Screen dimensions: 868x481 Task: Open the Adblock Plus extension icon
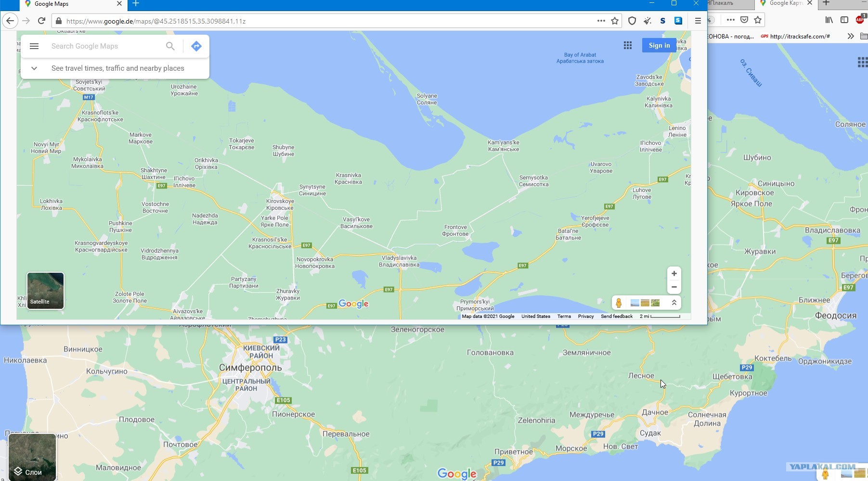click(x=860, y=20)
